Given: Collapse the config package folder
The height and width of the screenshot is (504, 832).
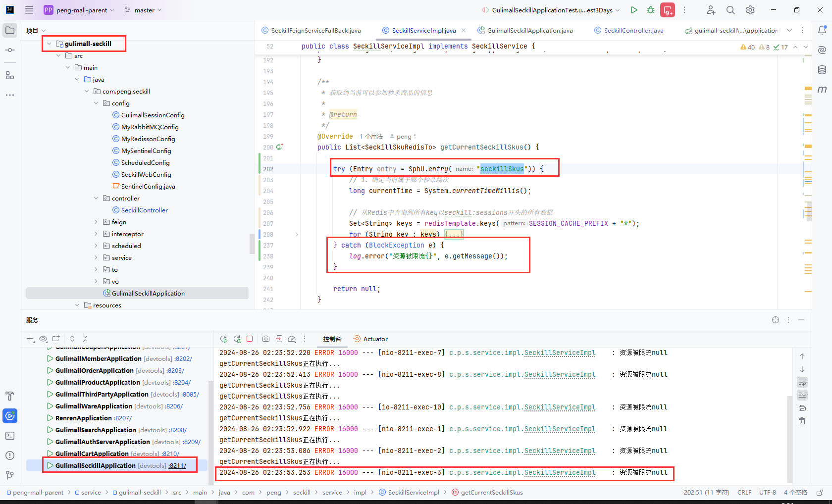Looking at the screenshot, I should (96, 103).
